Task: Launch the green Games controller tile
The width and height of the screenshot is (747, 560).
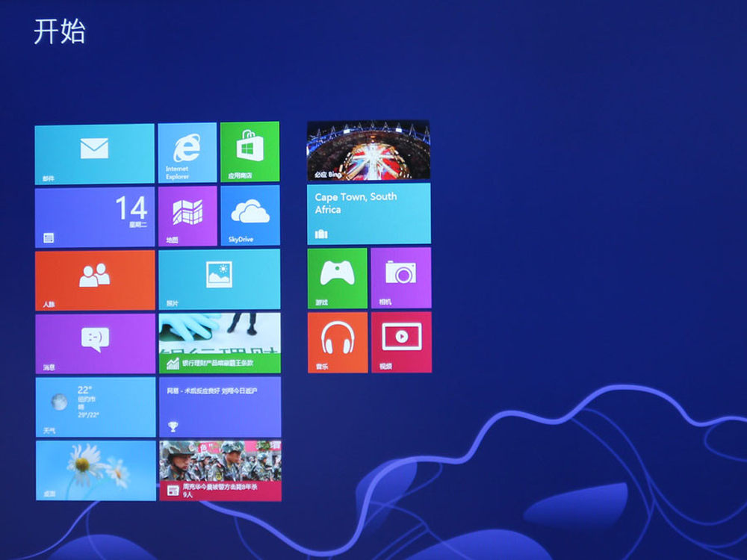Action: (337, 279)
